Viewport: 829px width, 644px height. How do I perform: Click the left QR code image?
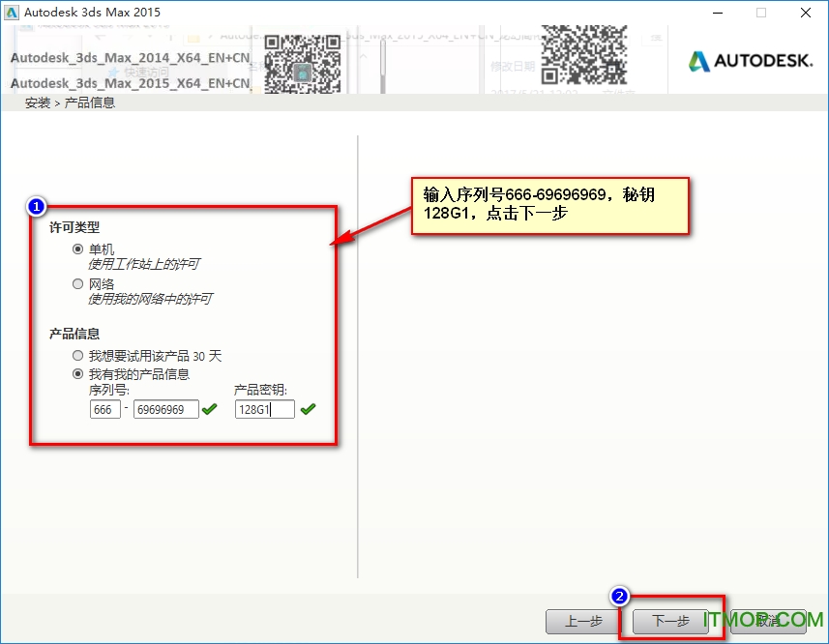[303, 64]
